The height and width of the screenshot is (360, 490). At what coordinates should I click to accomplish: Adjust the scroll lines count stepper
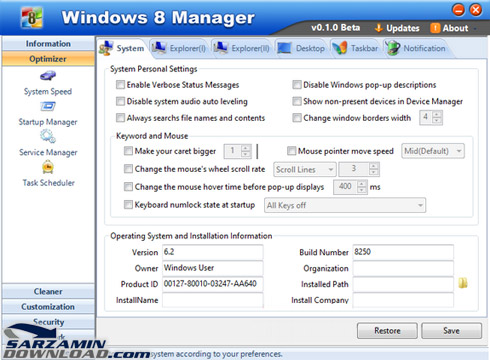(374, 169)
